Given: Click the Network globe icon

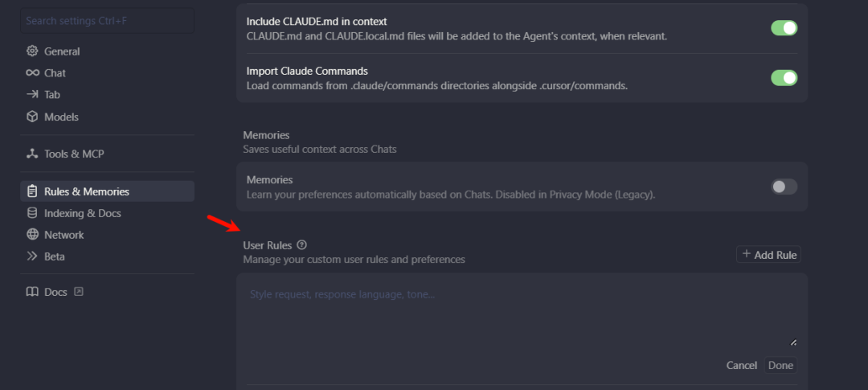Looking at the screenshot, I should click(x=32, y=235).
